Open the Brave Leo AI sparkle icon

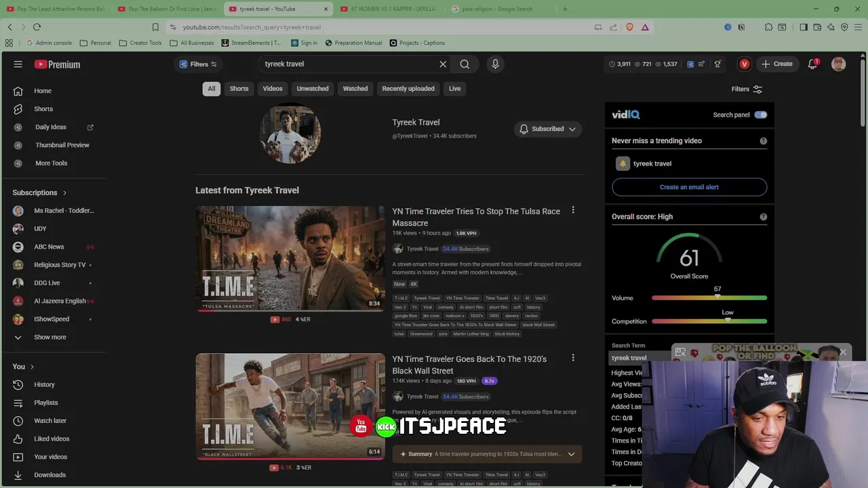pos(831,27)
